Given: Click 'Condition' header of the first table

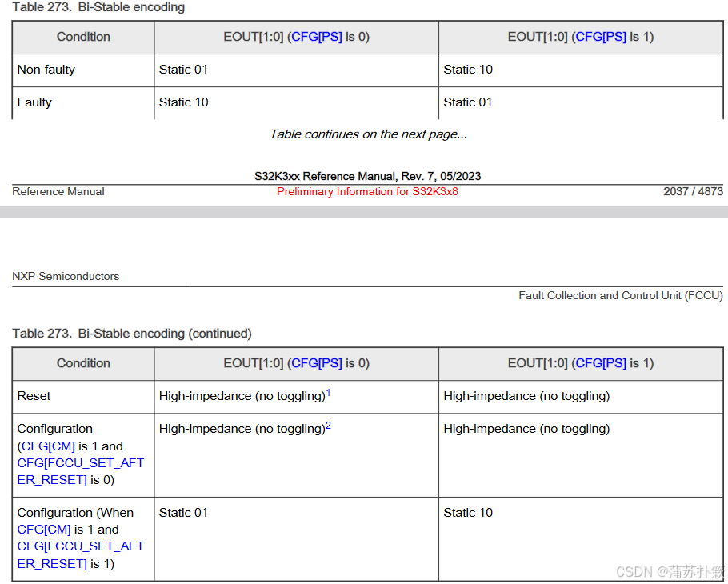Looking at the screenshot, I should [x=83, y=37].
